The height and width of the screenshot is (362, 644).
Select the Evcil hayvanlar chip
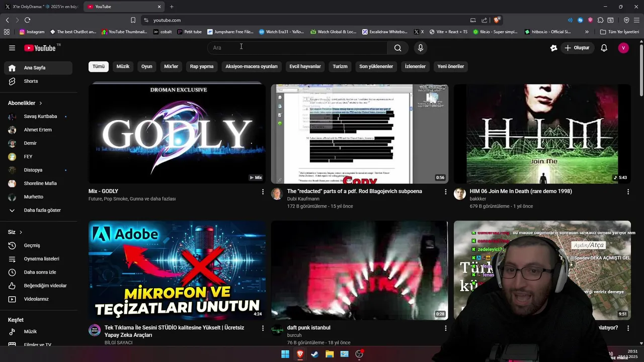click(x=305, y=66)
